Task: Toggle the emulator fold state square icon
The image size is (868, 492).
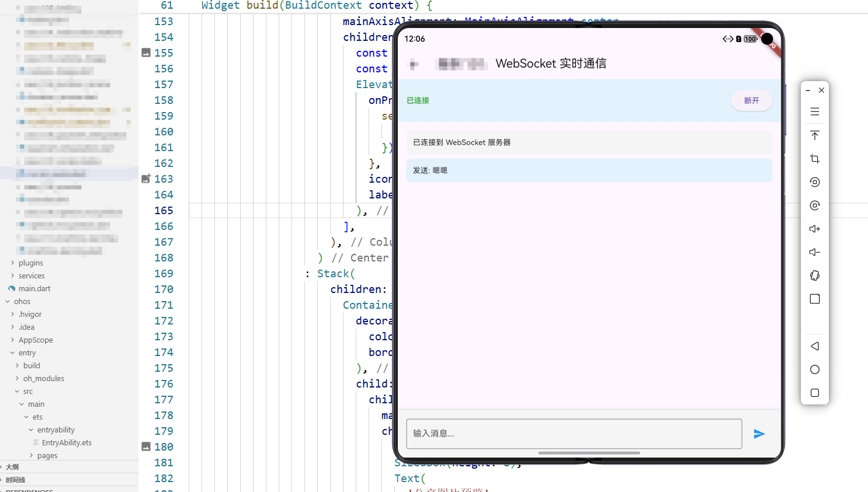Action: pyautogui.click(x=815, y=299)
